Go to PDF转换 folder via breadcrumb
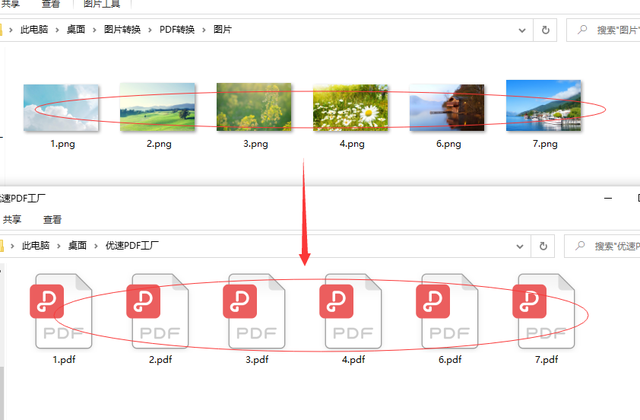This screenshot has width=640, height=420. [x=178, y=30]
